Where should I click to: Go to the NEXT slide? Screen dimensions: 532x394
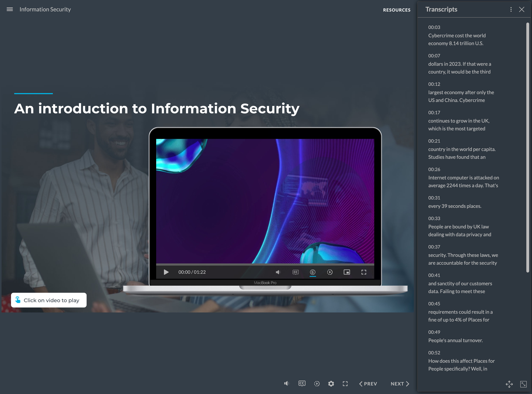tap(400, 384)
